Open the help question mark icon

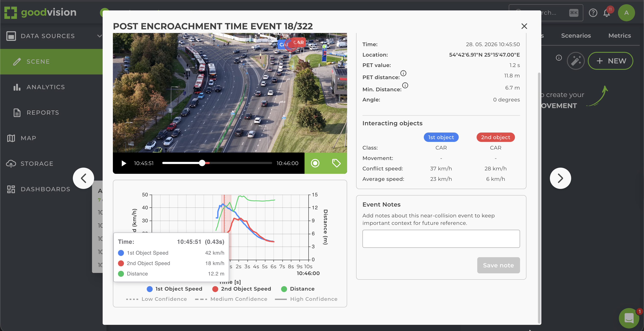click(593, 13)
